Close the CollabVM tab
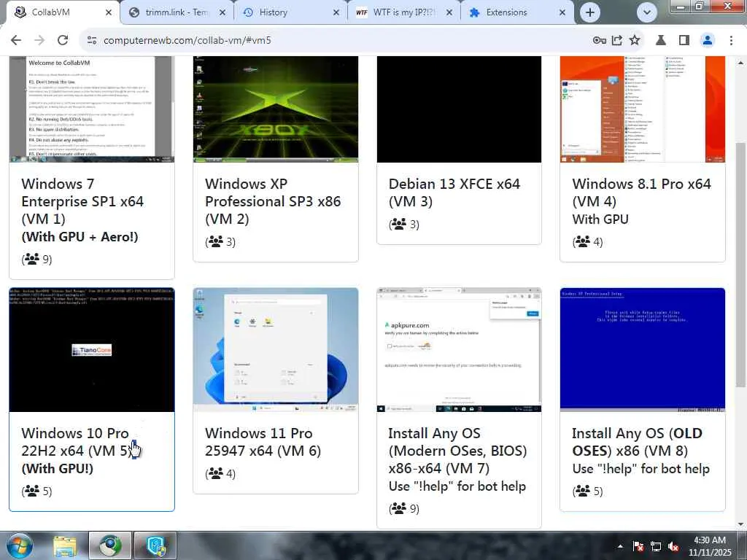The image size is (747, 560). tap(109, 13)
